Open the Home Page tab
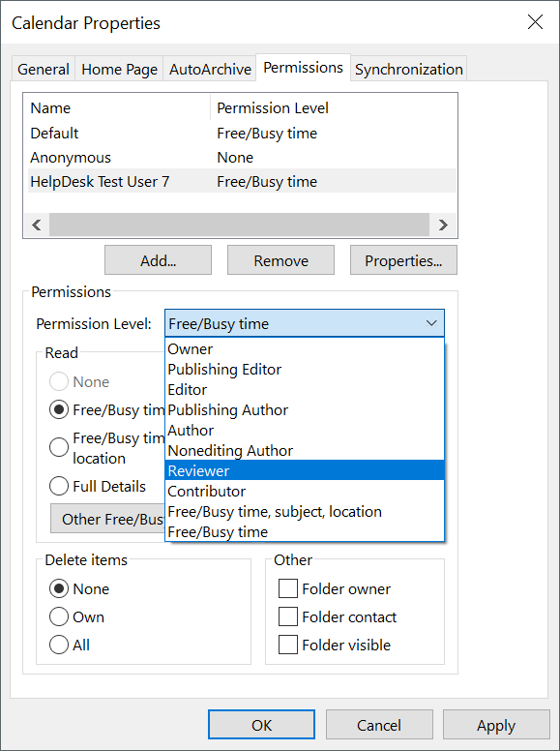Image resolution: width=560 pixels, height=751 pixels. click(x=119, y=70)
